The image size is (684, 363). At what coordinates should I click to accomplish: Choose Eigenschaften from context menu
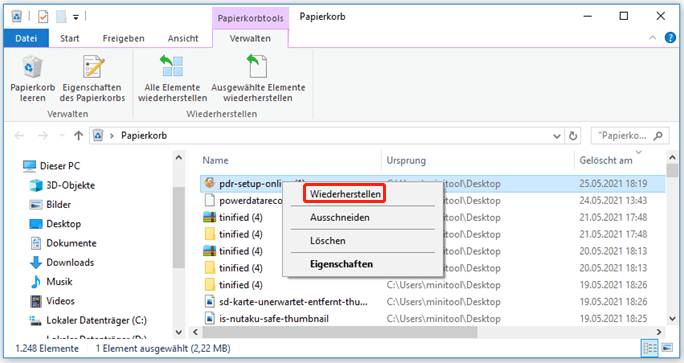pos(342,264)
